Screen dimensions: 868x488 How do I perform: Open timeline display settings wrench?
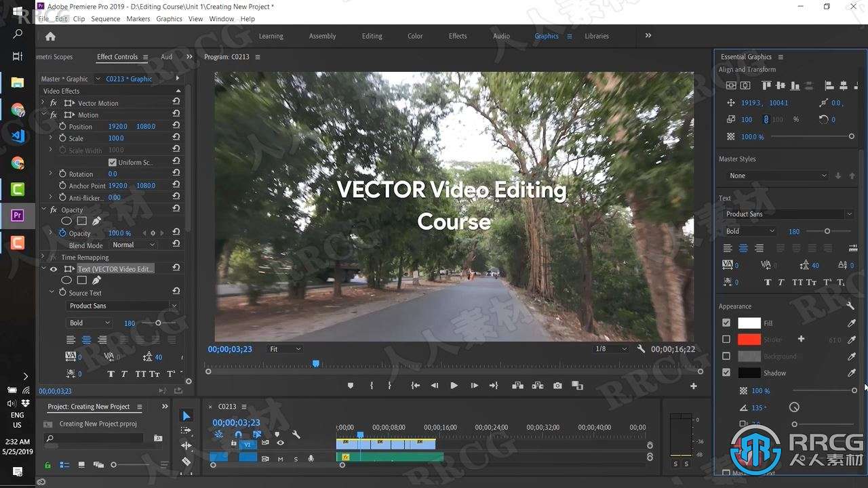click(296, 434)
